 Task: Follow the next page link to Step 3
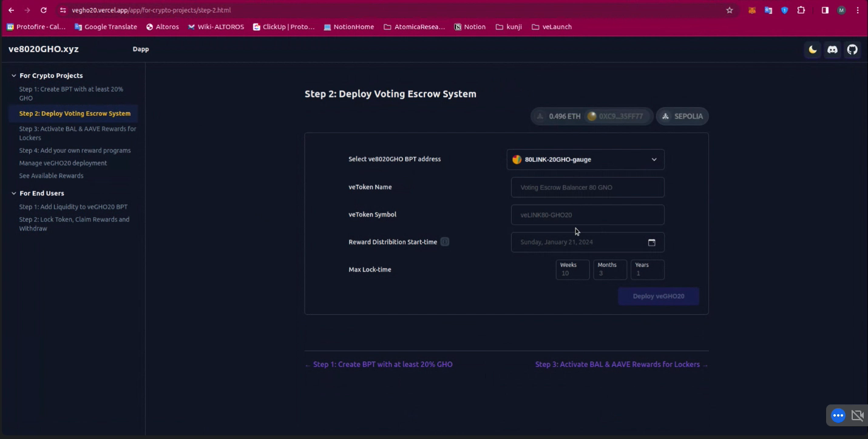point(622,364)
